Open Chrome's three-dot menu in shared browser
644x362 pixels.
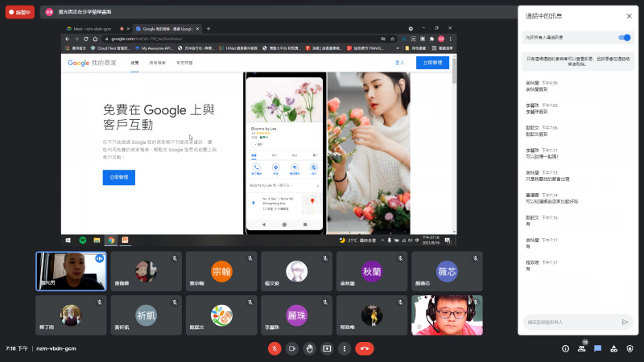pyautogui.click(x=451, y=39)
